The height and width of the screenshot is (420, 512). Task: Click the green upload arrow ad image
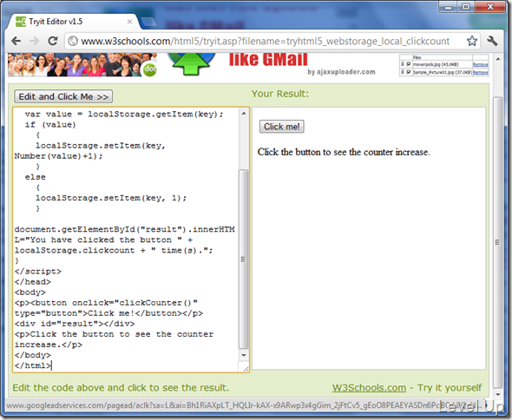tap(191, 64)
